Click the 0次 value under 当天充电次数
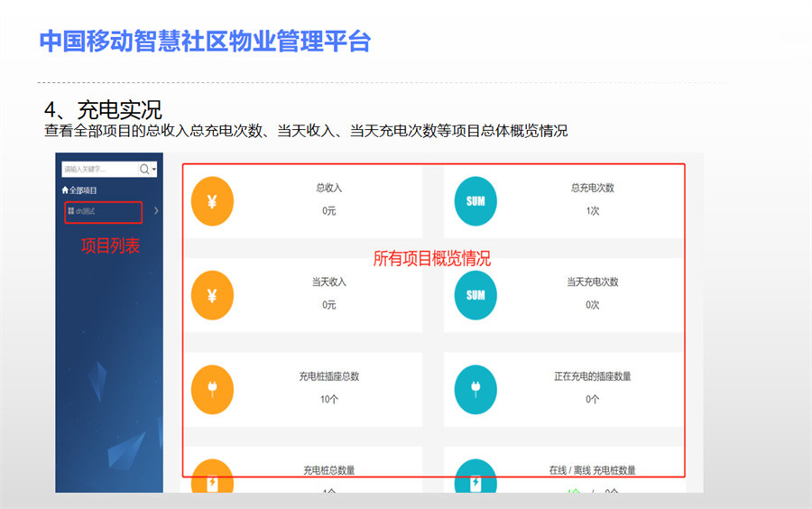The image size is (812, 509). pyautogui.click(x=593, y=305)
